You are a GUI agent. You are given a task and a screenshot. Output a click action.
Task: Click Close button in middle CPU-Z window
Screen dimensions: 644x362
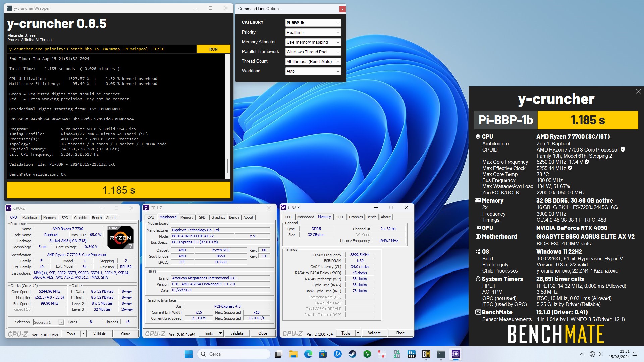pos(263,333)
